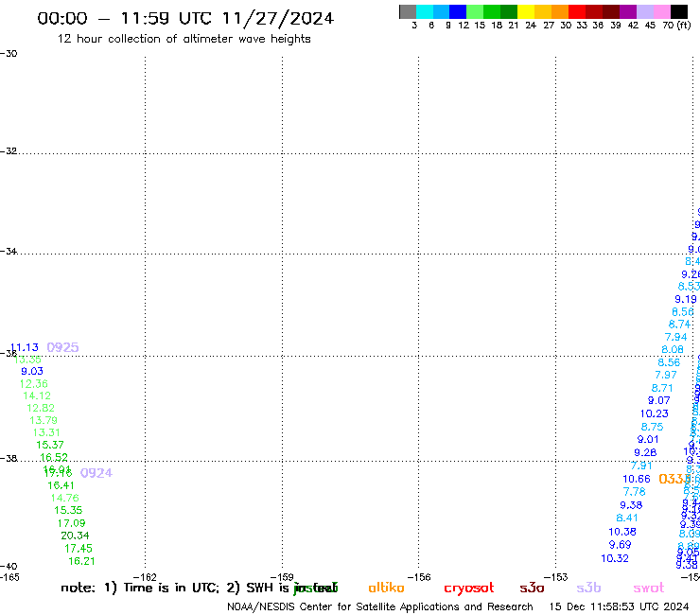The width and height of the screenshot is (700, 615).
Task: Select the 'altika' satellite label
Action: point(386,588)
